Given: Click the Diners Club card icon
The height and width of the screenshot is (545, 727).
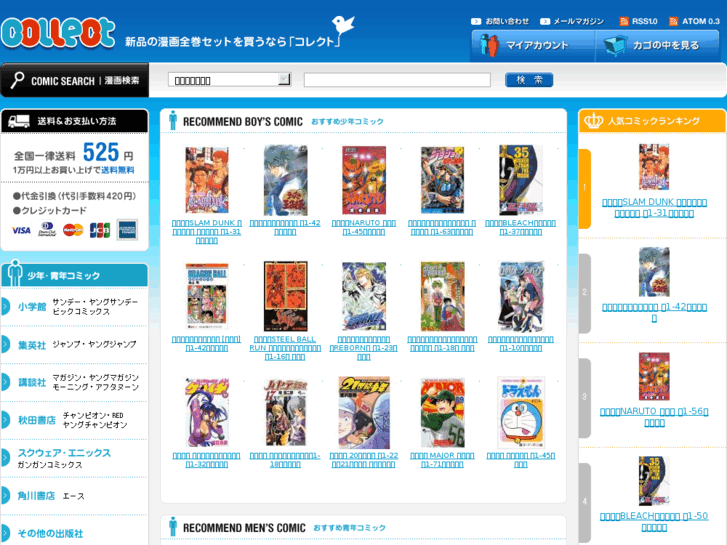Looking at the screenshot, I should tap(47, 230).
